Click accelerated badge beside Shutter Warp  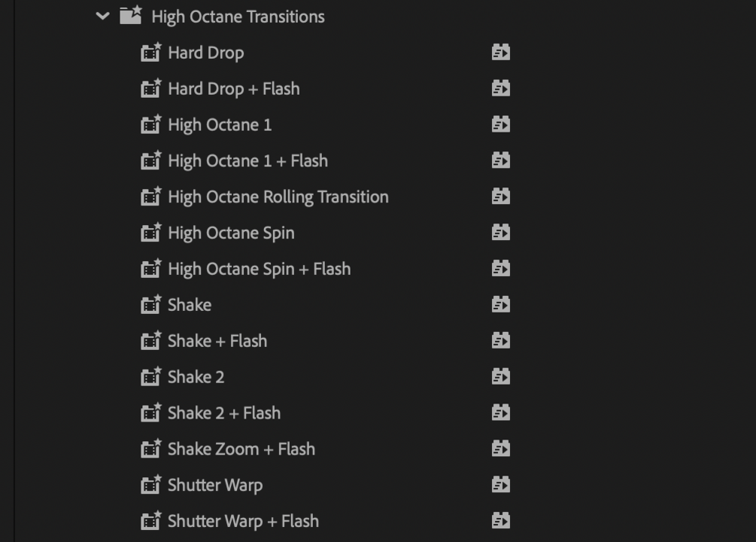(x=501, y=485)
